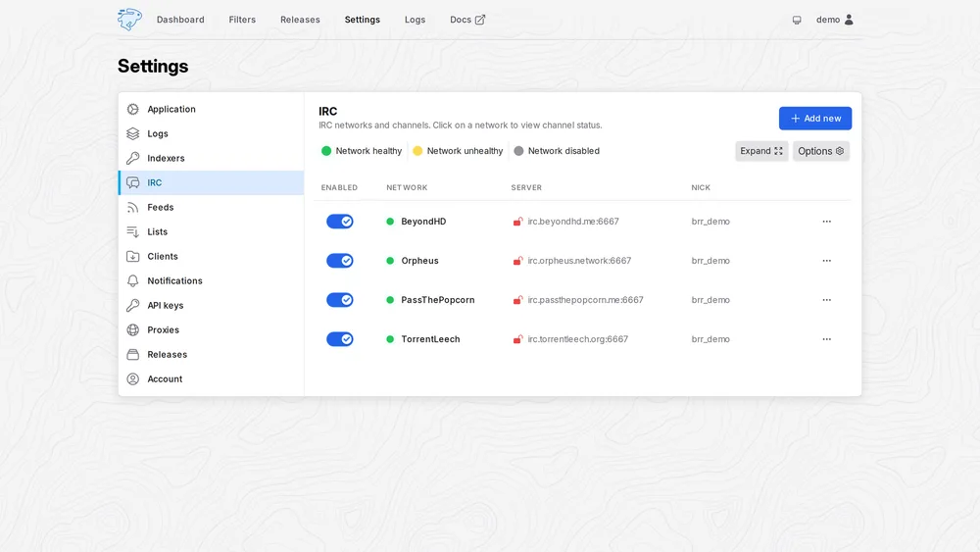Open Logs in the top navigation
This screenshot has height=552, width=980.
pos(415,20)
